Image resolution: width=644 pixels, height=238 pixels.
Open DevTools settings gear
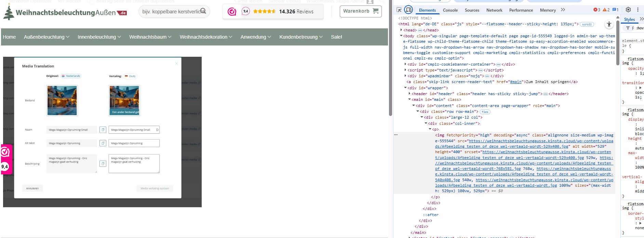628,10
